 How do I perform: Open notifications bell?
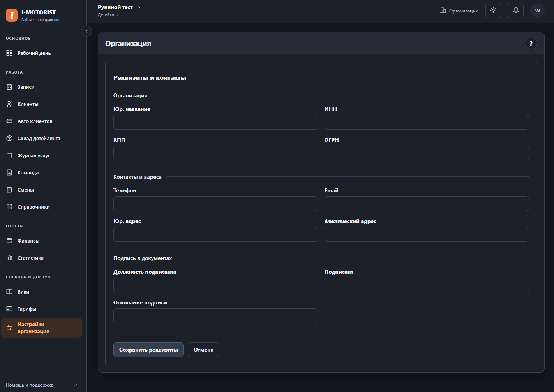(516, 11)
